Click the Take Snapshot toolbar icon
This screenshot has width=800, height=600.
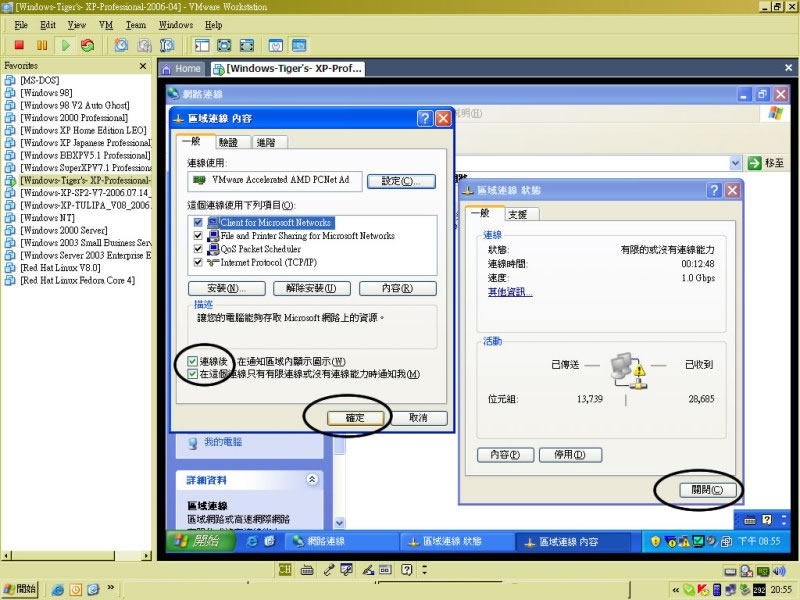click(x=121, y=45)
